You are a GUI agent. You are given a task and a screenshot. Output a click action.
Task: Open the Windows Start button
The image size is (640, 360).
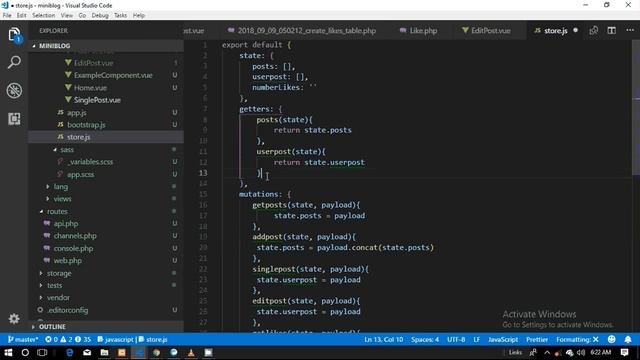tap(8, 353)
